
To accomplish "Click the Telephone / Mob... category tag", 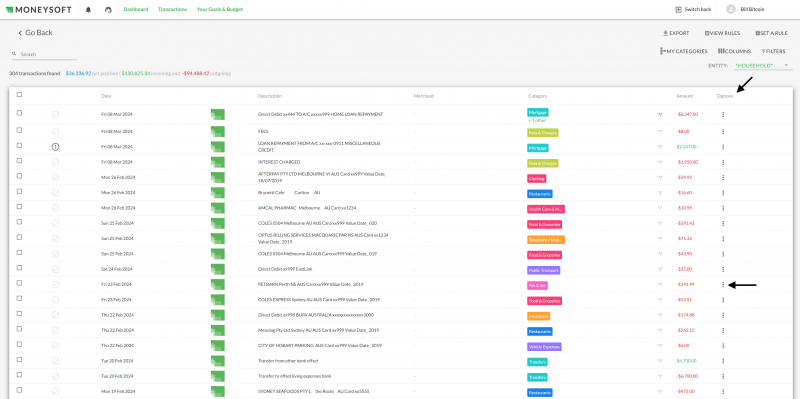I will pyautogui.click(x=546, y=240).
